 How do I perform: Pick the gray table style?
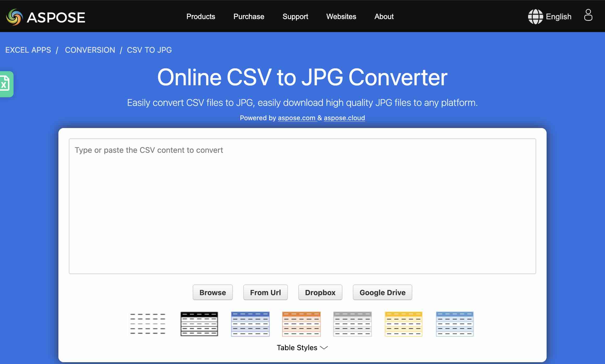click(353, 324)
